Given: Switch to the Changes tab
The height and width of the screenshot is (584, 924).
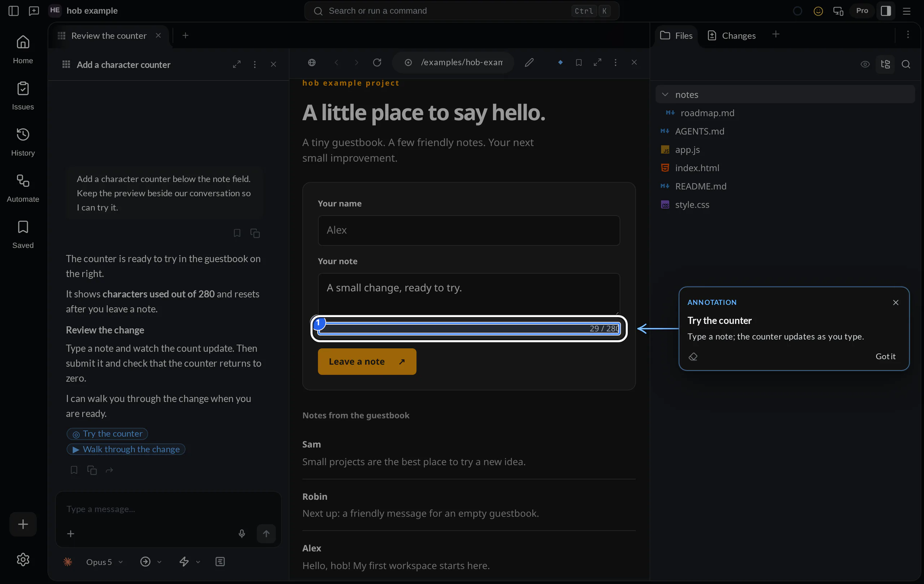Looking at the screenshot, I should 732,35.
